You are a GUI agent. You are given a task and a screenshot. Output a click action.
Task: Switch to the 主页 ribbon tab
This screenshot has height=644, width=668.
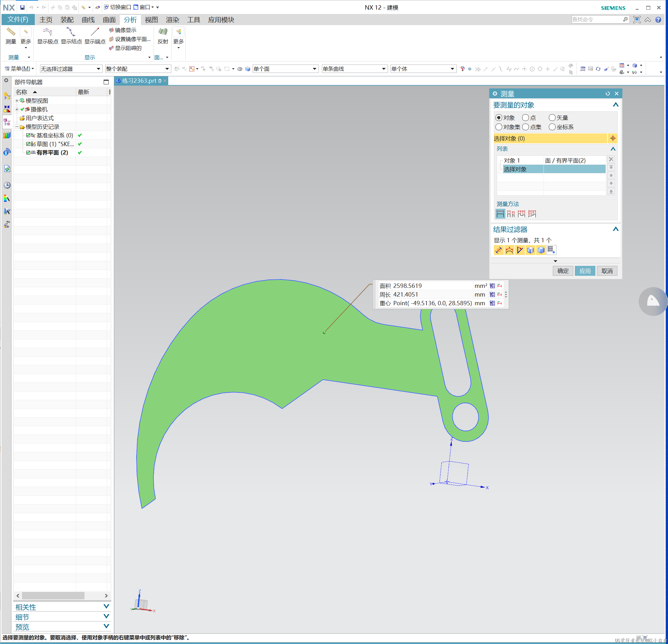46,20
